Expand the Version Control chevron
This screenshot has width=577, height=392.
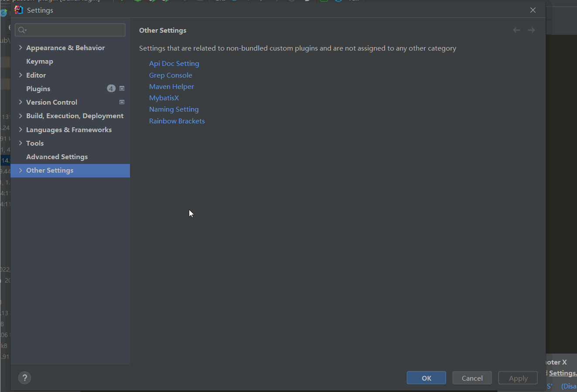coord(20,102)
